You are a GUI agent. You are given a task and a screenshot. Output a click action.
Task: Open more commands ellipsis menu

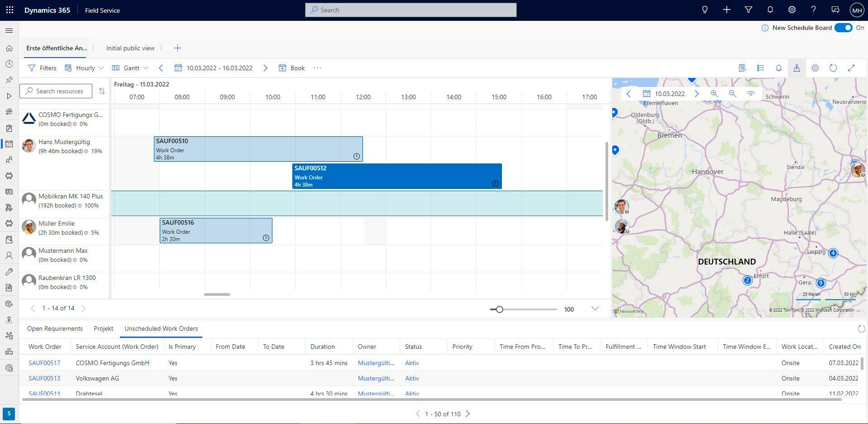pyautogui.click(x=317, y=68)
